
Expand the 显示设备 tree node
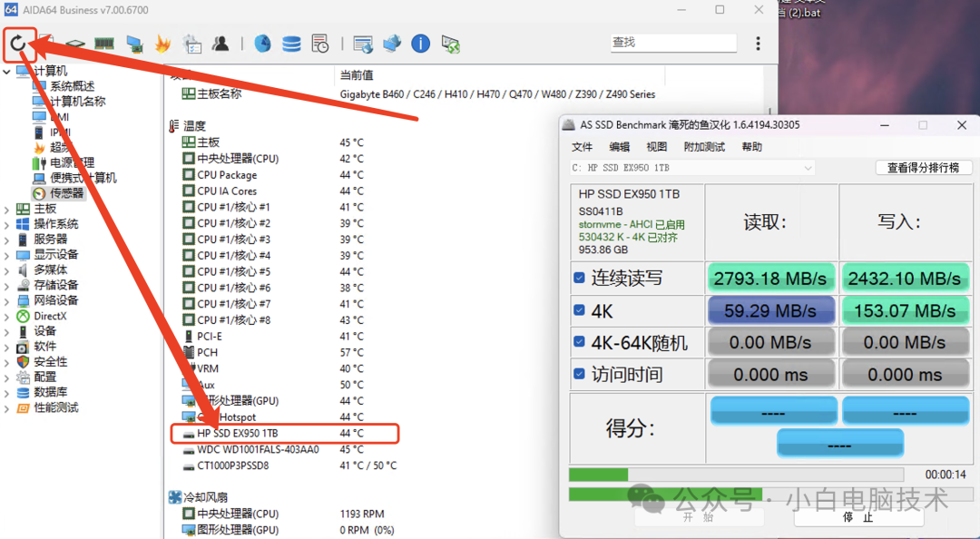[x=7, y=254]
